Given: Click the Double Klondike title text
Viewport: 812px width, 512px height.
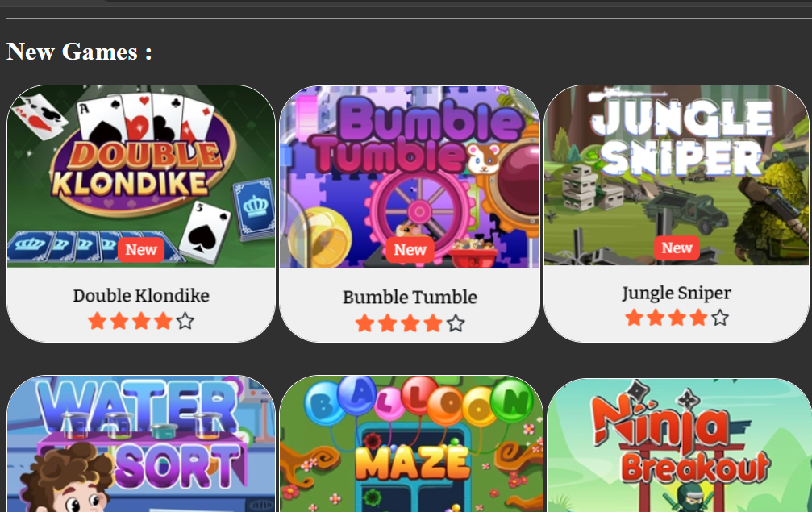Looking at the screenshot, I should 141,296.
